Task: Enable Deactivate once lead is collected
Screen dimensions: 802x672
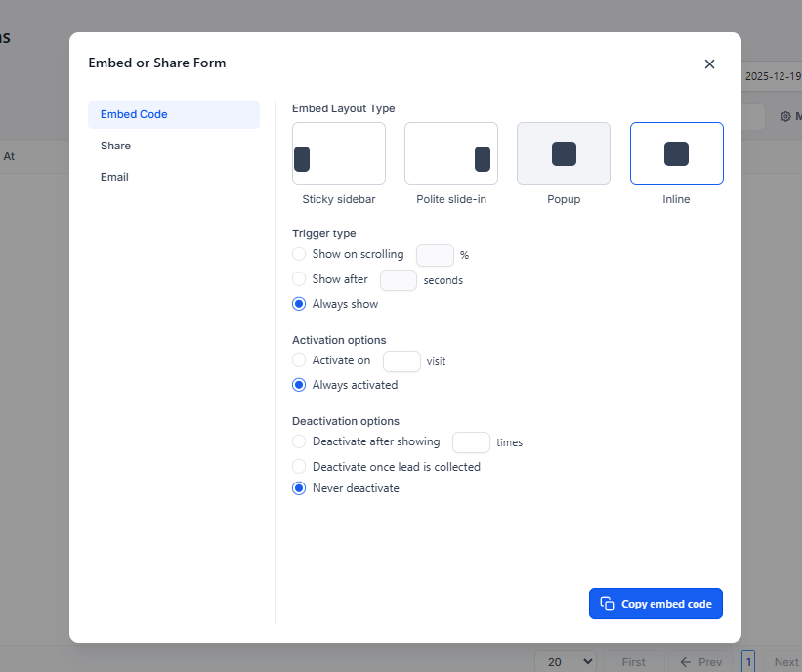Action: (x=299, y=467)
